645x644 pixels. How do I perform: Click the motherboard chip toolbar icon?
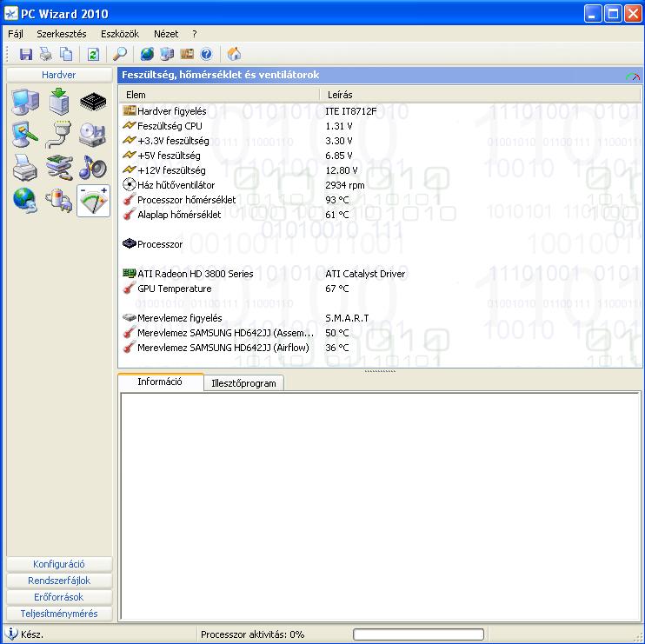187,54
